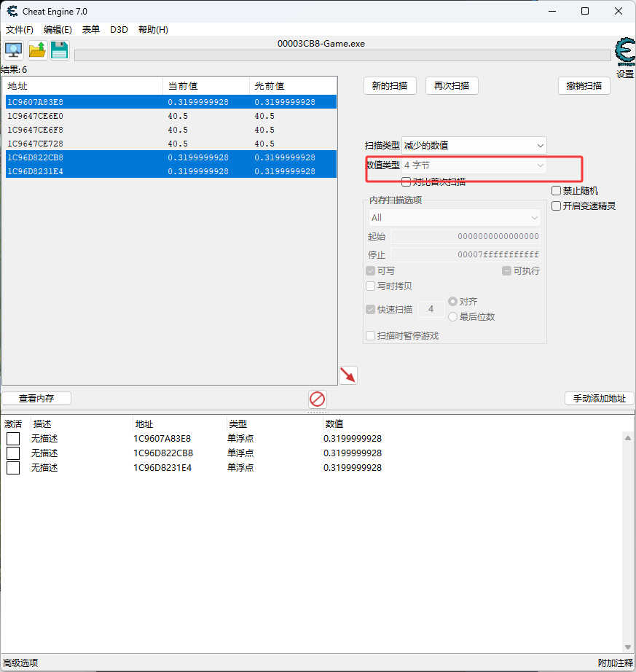Image resolution: width=636 pixels, height=672 pixels.
Task: Open the 编辑(E) menu
Action: pos(58,30)
